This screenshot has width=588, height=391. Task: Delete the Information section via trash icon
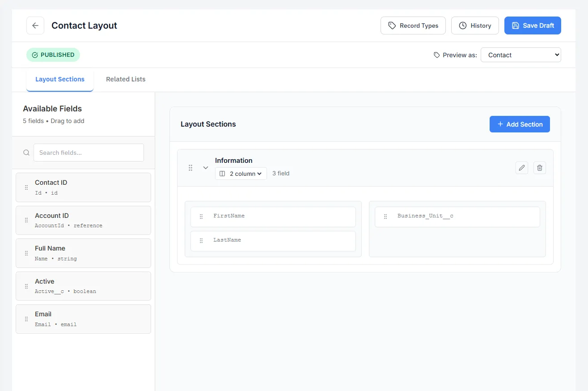540,168
